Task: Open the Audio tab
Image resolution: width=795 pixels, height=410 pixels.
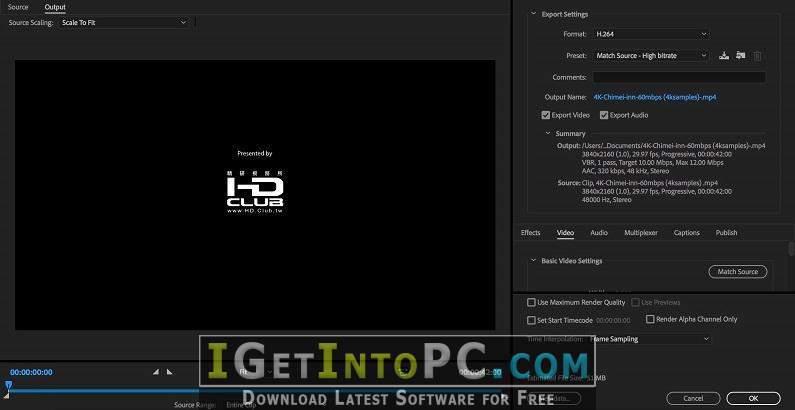Action: (x=599, y=233)
